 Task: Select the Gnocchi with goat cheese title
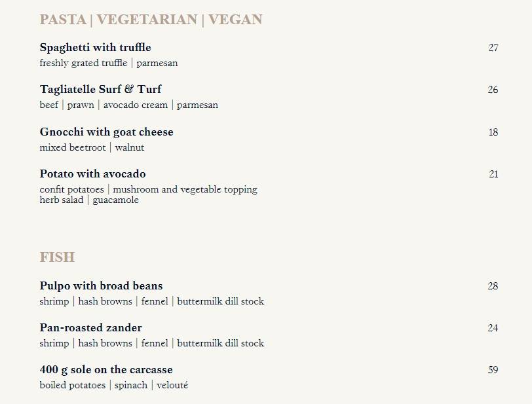click(107, 132)
